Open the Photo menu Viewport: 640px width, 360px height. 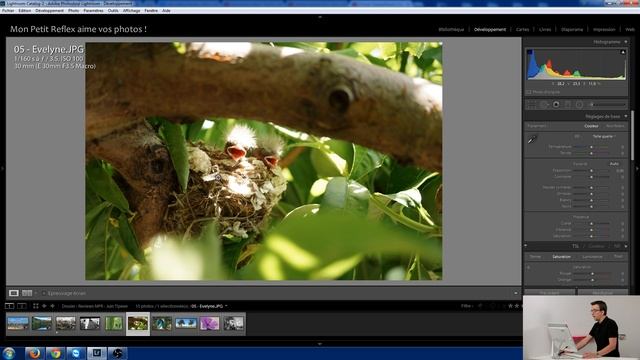[73, 11]
